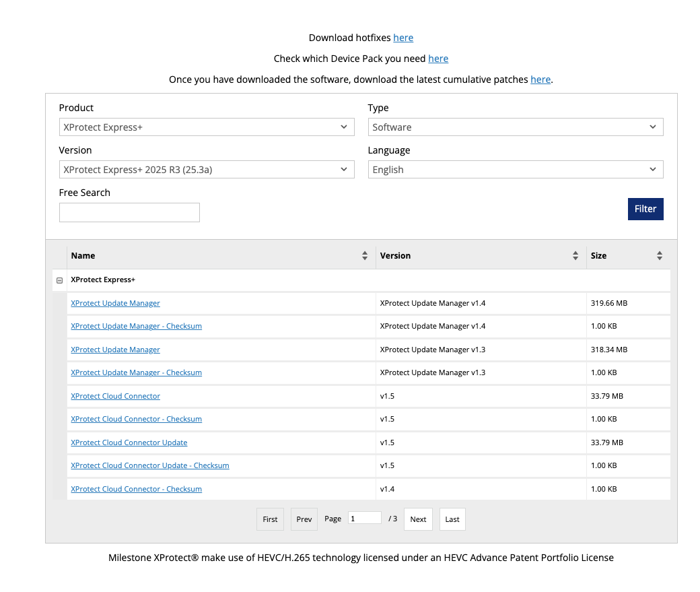The height and width of the screenshot is (592, 700).
Task: Open the Product dropdown
Action: point(206,127)
